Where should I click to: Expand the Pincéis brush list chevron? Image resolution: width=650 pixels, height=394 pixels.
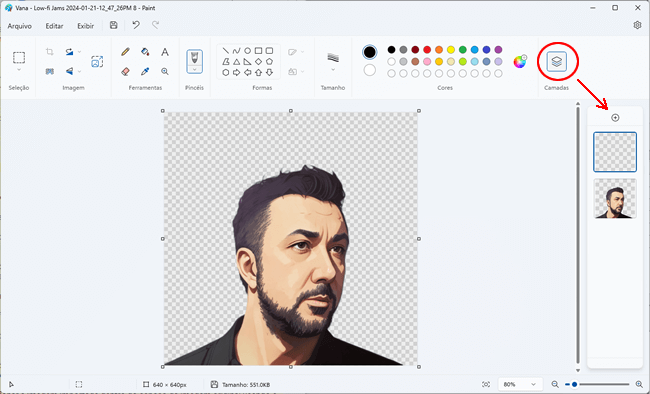194,69
